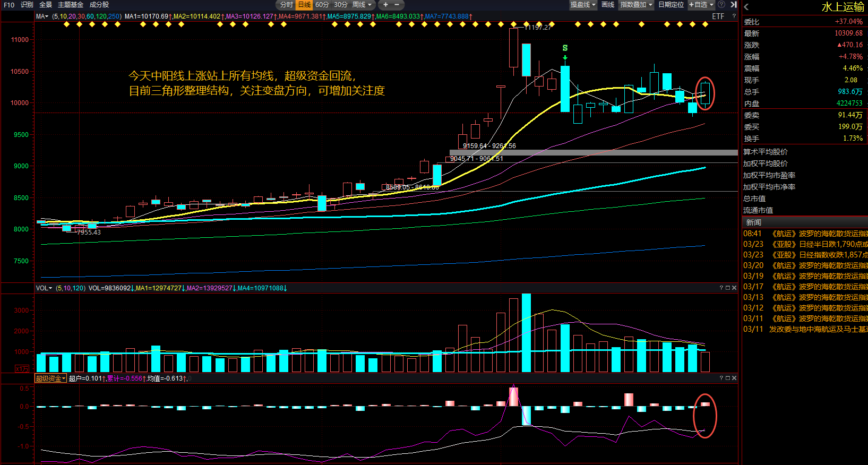
Task: Collapse side panel with left chevron
Action: coord(746,7)
